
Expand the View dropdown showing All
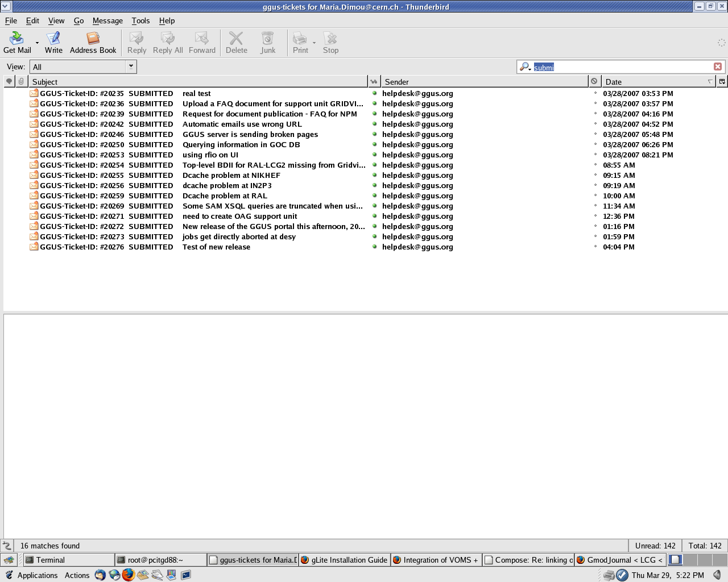pos(131,66)
